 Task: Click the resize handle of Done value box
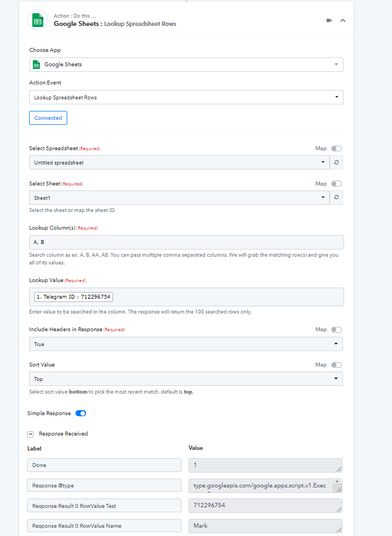339,469
